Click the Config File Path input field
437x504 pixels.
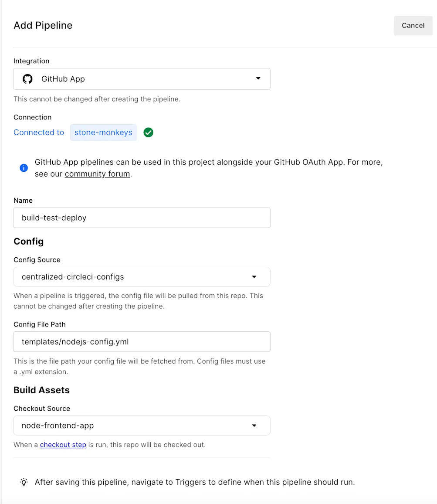pos(142,342)
